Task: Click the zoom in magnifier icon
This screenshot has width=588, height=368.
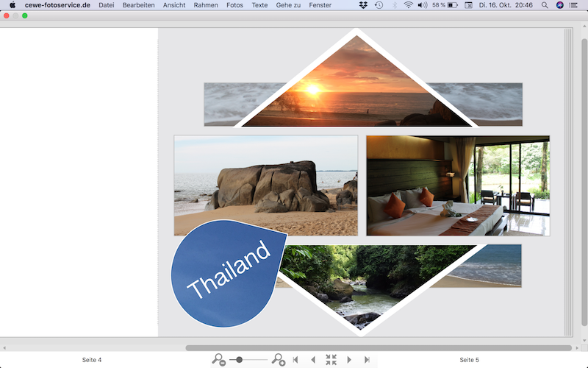Action: 278,359
